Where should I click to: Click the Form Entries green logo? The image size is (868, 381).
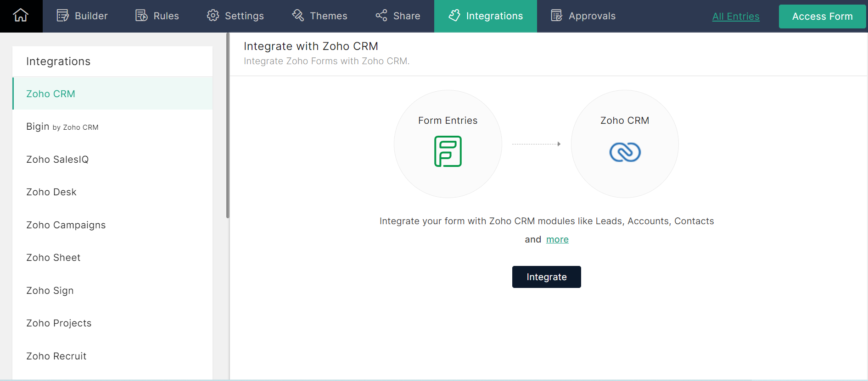[x=448, y=151]
